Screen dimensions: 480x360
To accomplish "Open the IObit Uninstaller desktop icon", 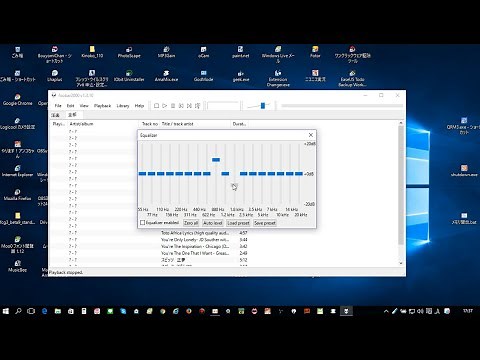I will (129, 76).
